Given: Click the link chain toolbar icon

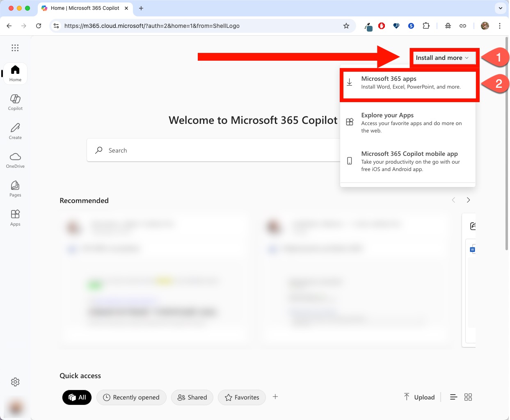Looking at the screenshot, I should tap(463, 26).
